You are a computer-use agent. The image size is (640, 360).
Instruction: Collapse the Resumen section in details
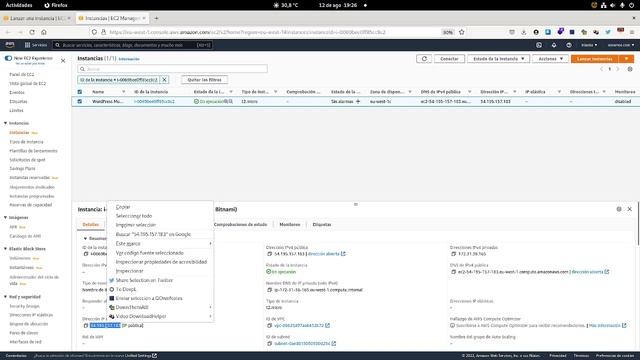(85, 238)
